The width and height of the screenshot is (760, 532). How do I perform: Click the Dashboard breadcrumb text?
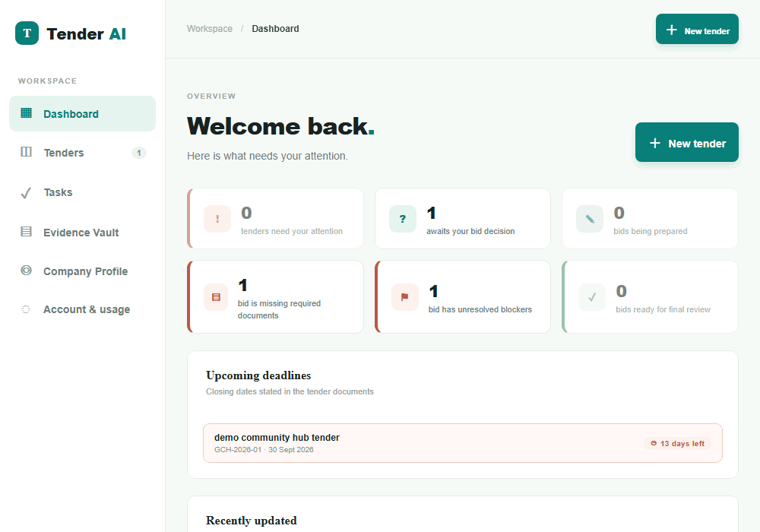click(275, 29)
